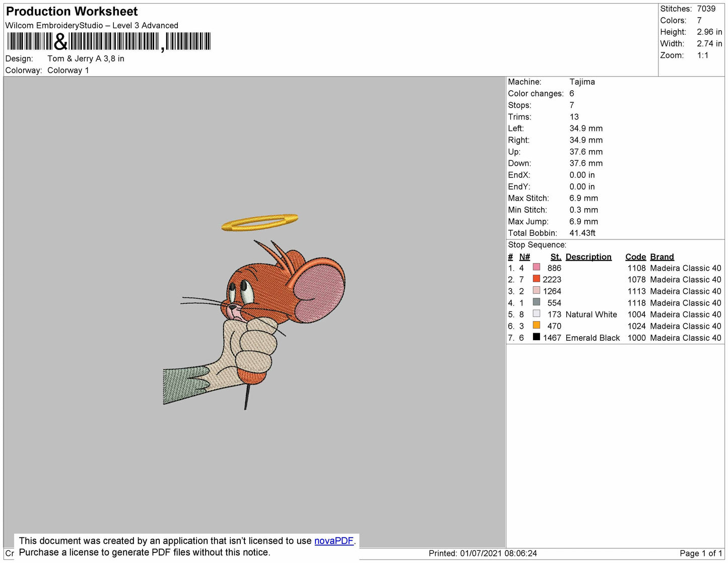Select the 'Color changes:' label
Screen dimensions: 728x563
point(536,94)
